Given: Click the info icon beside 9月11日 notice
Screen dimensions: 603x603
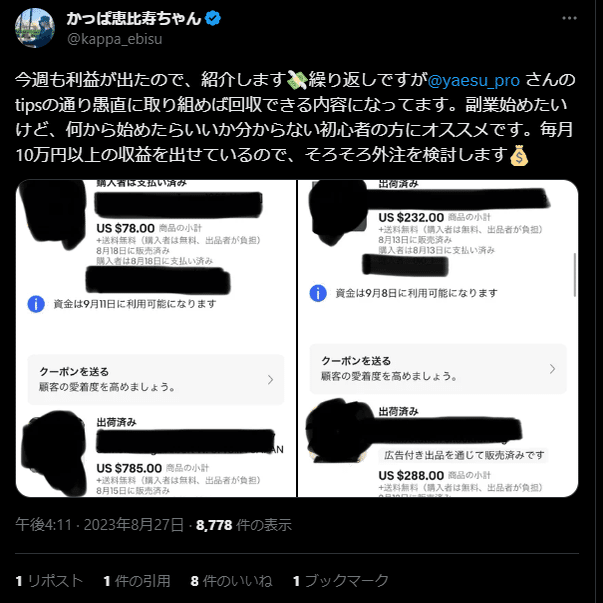Looking at the screenshot, I should [36, 304].
